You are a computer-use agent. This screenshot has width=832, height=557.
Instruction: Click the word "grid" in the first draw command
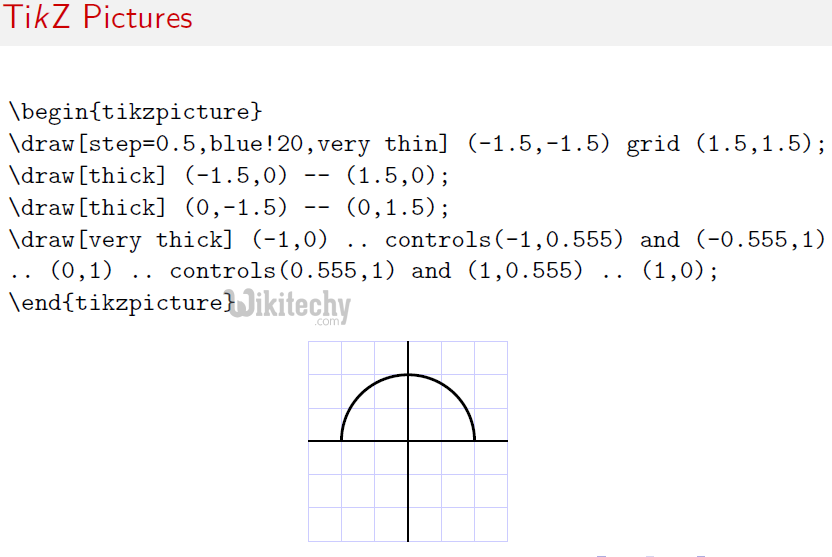(651, 144)
